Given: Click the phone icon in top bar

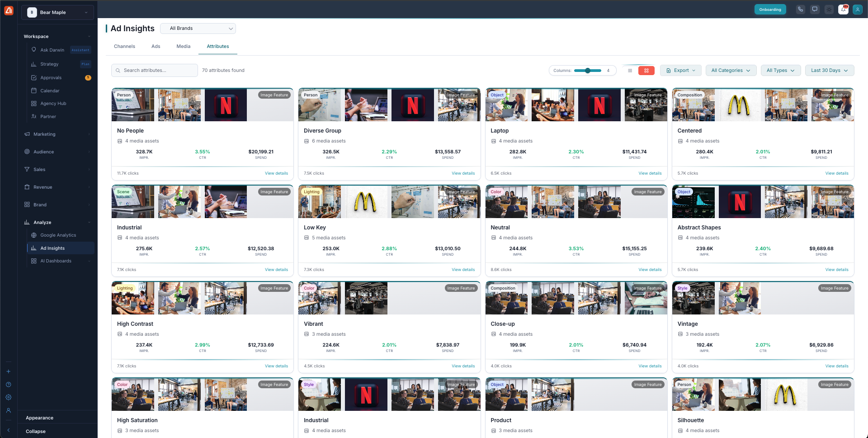Looking at the screenshot, I should click(801, 10).
